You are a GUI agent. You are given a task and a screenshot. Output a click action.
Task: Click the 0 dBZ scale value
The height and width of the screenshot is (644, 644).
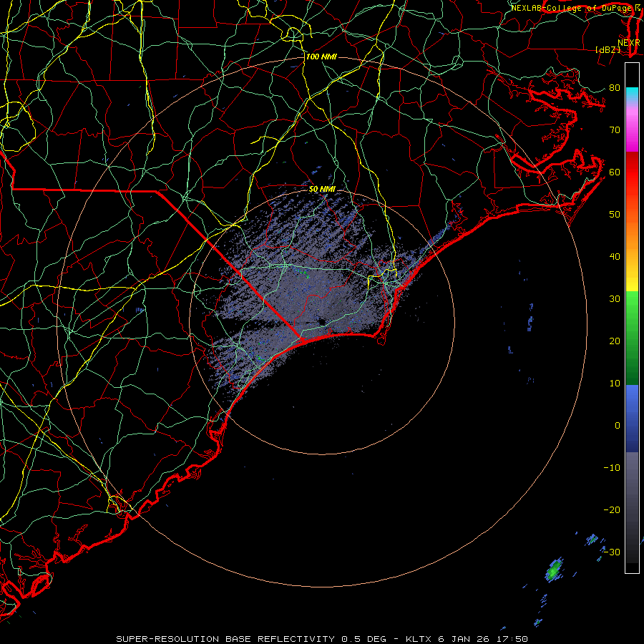tap(618, 426)
